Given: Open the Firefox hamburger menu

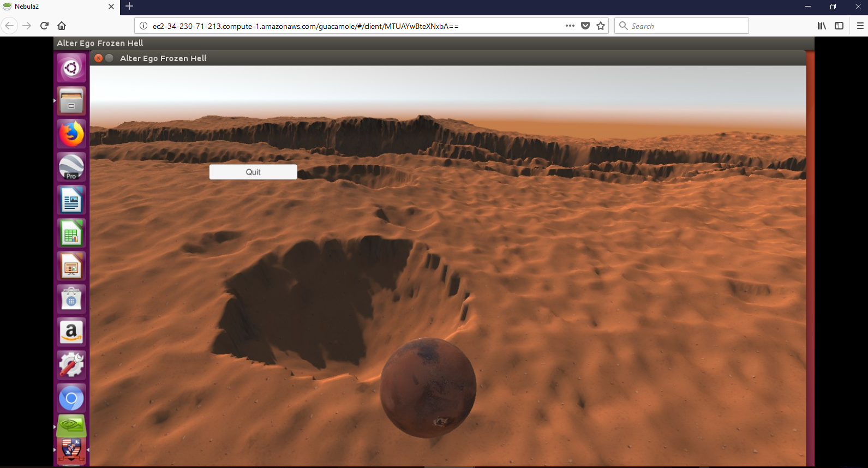Looking at the screenshot, I should point(860,26).
